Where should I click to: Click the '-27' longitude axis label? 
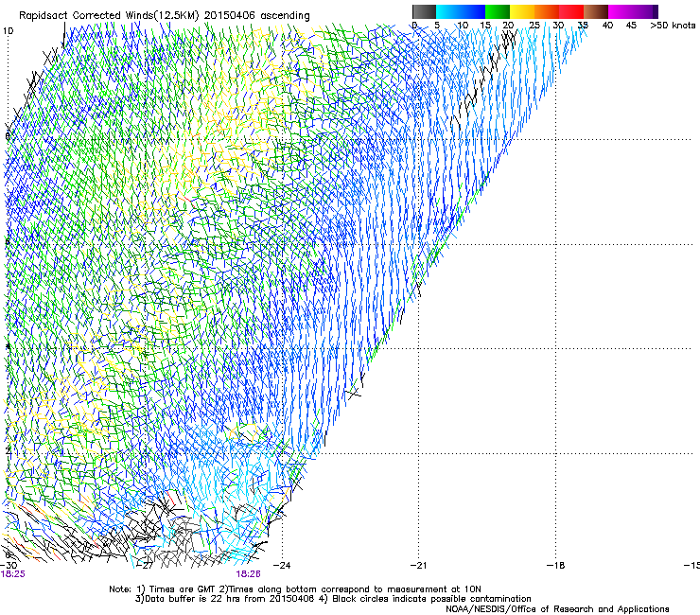click(145, 565)
